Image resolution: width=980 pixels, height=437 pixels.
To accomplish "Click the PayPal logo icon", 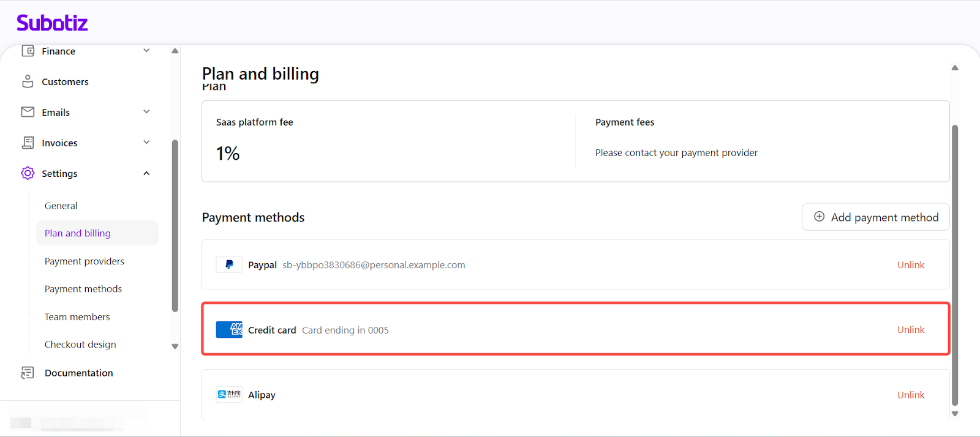I will [229, 265].
